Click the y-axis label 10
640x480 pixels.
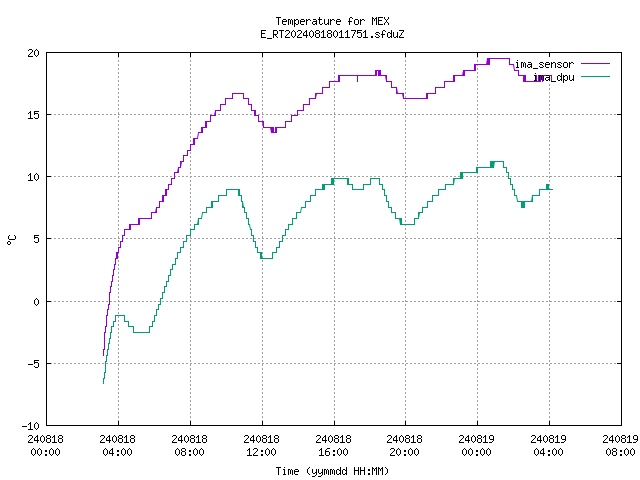[x=33, y=177]
